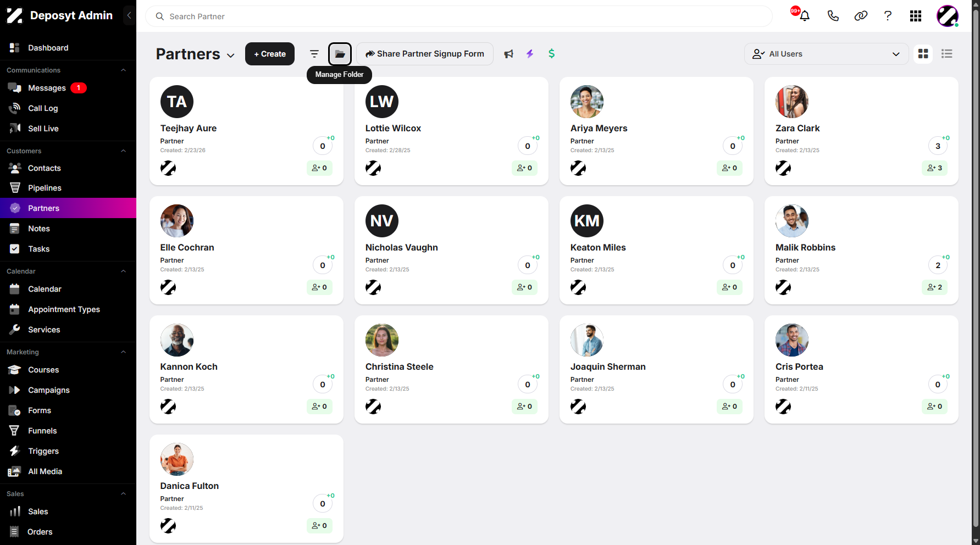Click the Search Partner field
This screenshot has height=545, width=980.
point(459,16)
